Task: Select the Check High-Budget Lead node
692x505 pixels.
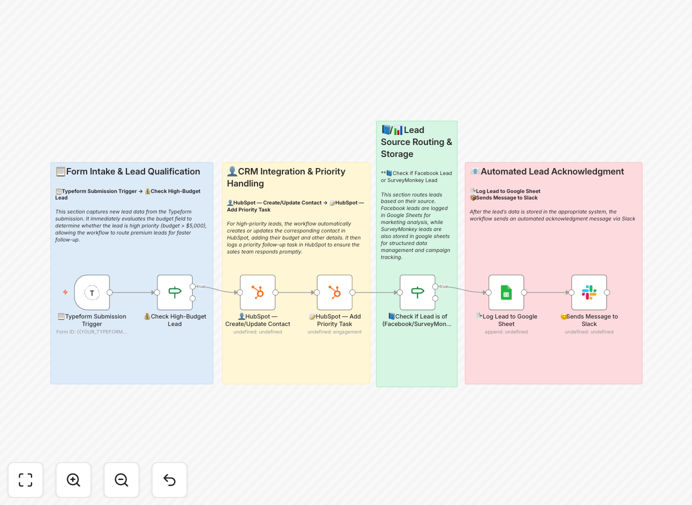Action: (x=175, y=292)
